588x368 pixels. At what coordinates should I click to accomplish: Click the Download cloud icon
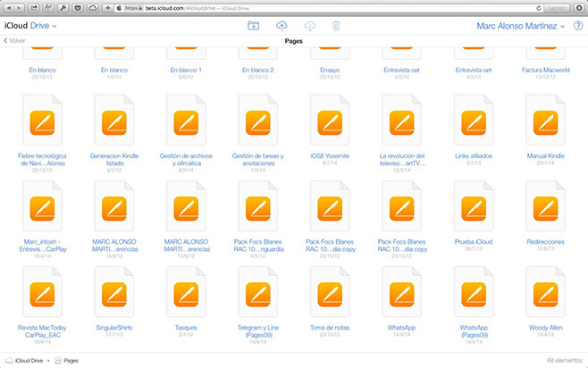pyautogui.click(x=309, y=27)
